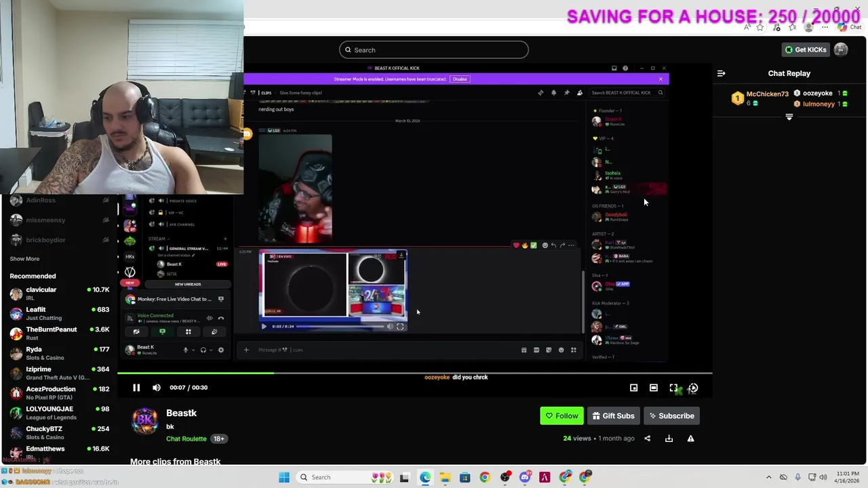Follow the Beastk channel

click(561, 415)
